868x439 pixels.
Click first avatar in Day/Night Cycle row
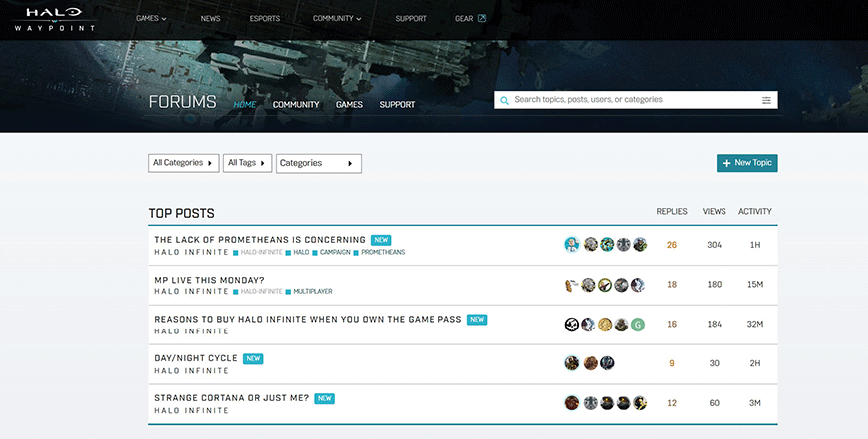coord(572,363)
